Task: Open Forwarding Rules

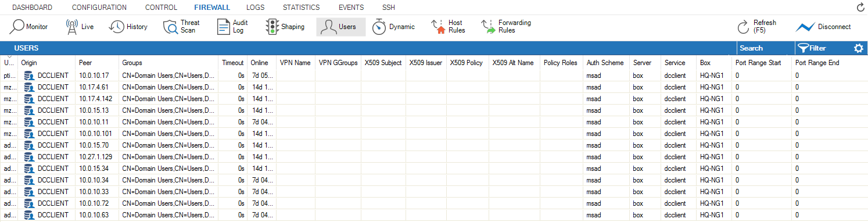Action: (506, 27)
